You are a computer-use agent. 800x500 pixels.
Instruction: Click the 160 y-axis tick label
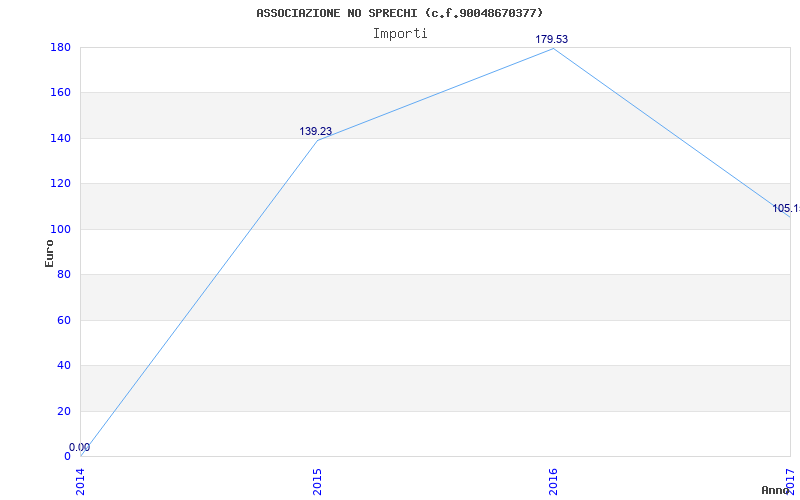click(x=60, y=93)
